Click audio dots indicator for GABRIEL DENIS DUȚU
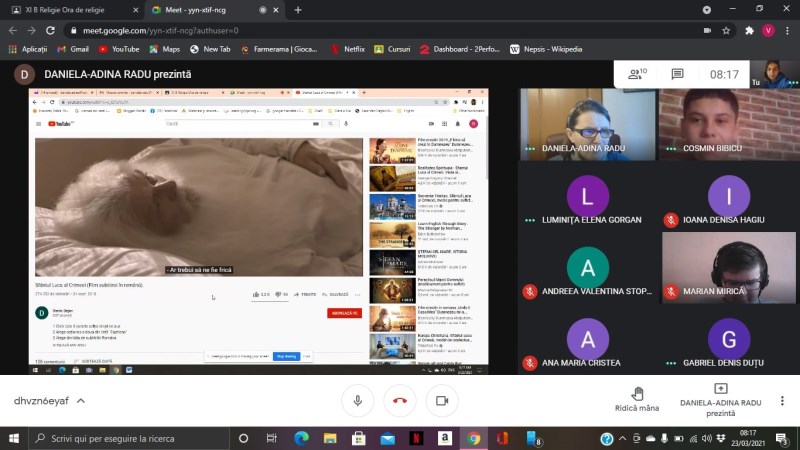 (x=671, y=363)
